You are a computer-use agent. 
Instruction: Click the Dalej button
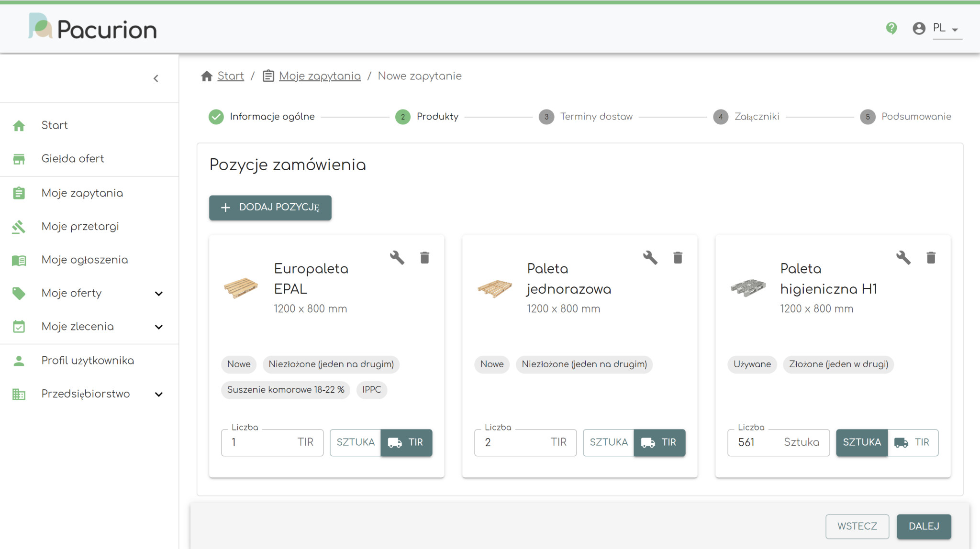pos(924,527)
